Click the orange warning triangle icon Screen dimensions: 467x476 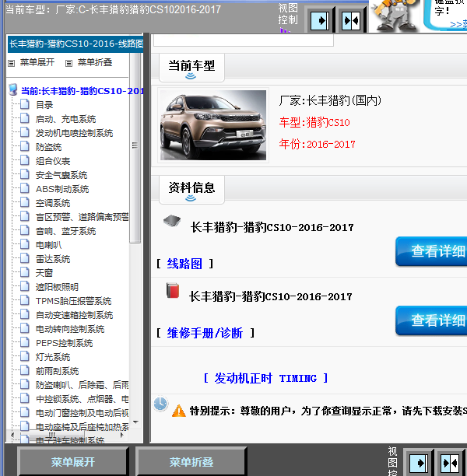coord(179,411)
